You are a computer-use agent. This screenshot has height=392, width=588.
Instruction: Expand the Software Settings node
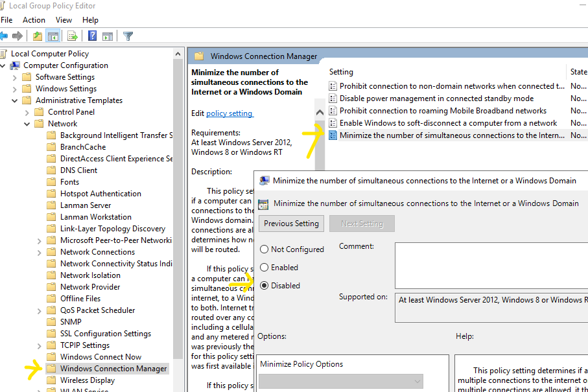click(15, 78)
